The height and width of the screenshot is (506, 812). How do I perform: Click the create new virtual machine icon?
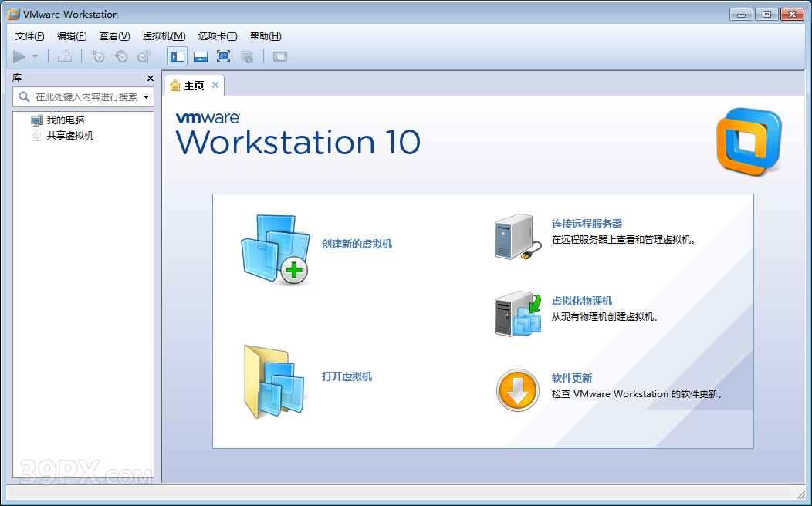coord(275,249)
